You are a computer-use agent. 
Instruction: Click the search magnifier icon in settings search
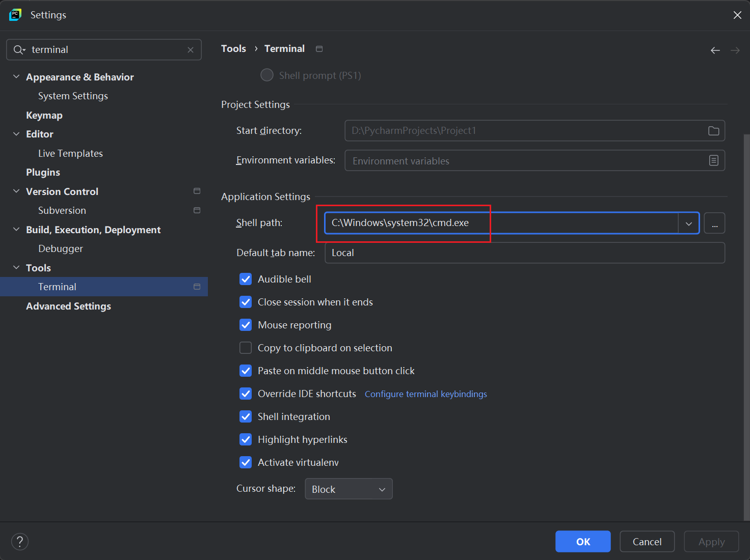click(x=19, y=50)
